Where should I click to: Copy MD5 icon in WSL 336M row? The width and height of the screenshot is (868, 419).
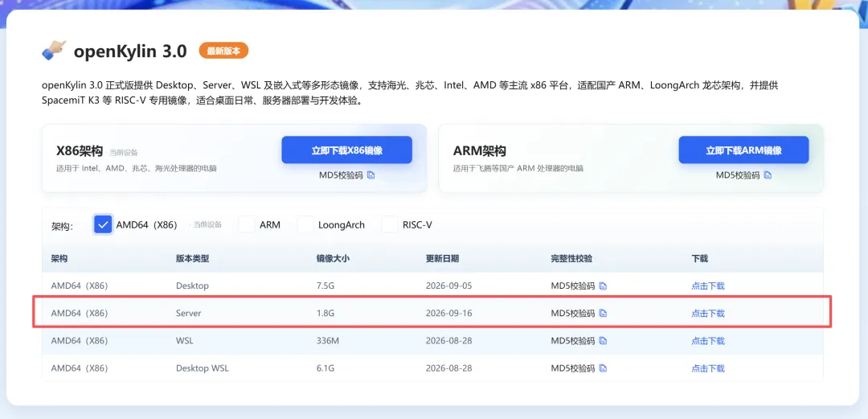[x=604, y=340]
